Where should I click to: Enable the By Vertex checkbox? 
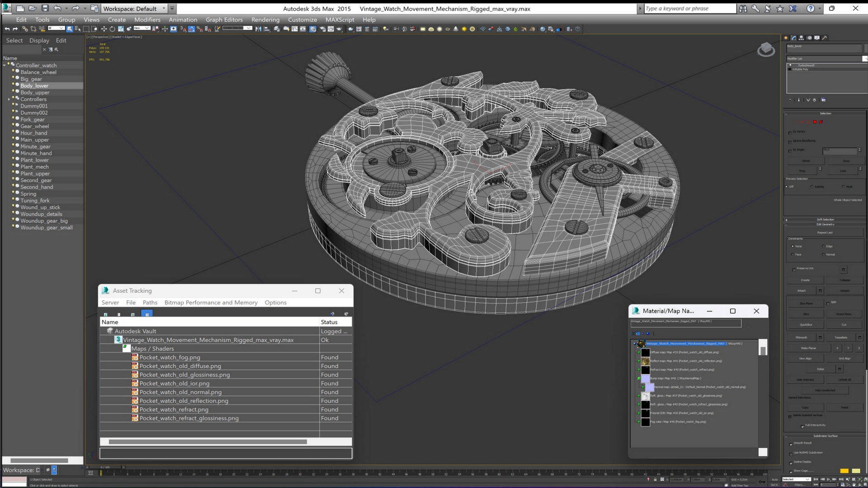click(x=790, y=132)
